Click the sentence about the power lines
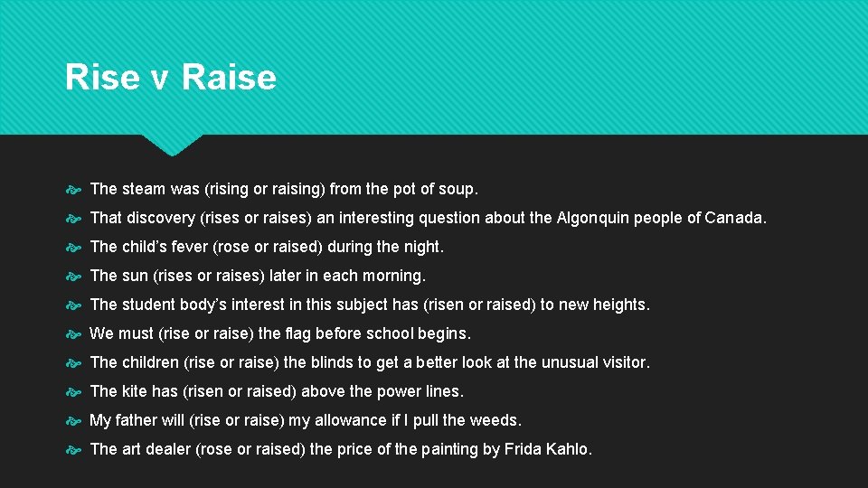 point(277,391)
